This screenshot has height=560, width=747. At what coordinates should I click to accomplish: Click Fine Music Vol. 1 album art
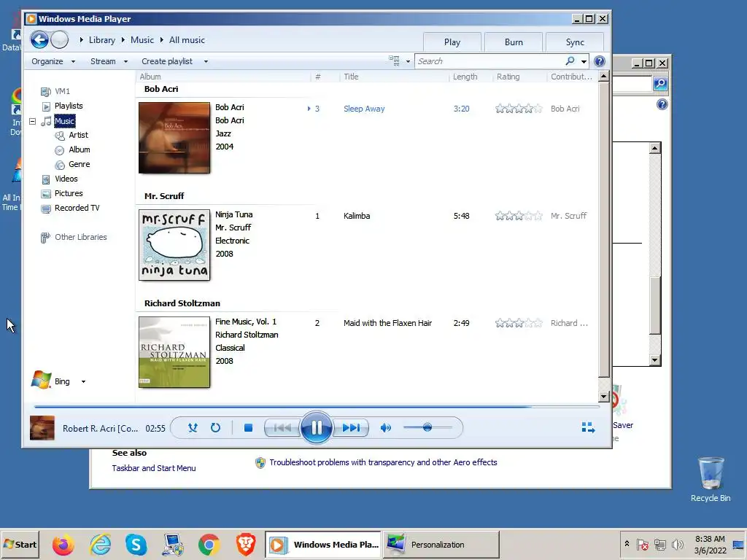pos(174,352)
